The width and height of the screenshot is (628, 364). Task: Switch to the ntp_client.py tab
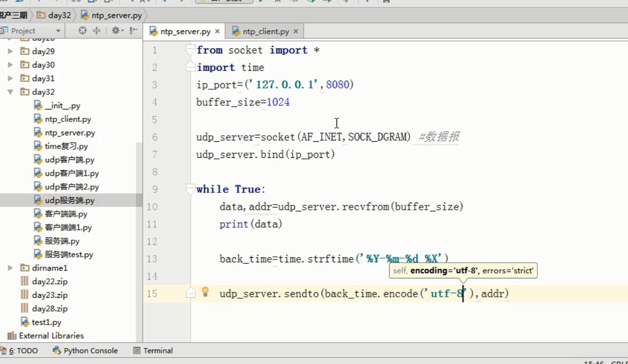[265, 31]
